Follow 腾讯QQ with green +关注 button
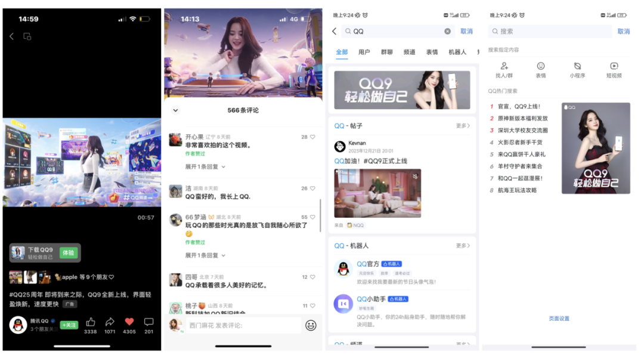Viewport: 644px width, 359px height. click(69, 325)
